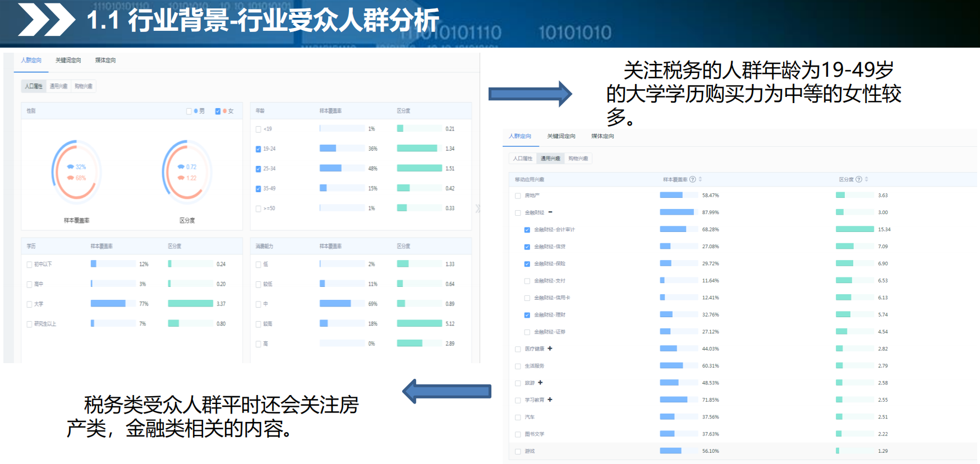Image resolution: width=980 pixels, height=464 pixels.
Task: Open 人群定向 tab above the interest table
Action: pos(520,136)
